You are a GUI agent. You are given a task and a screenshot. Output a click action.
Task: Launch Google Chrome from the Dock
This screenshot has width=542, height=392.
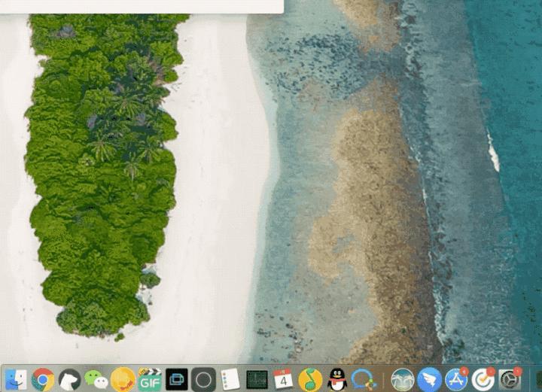(x=43, y=380)
